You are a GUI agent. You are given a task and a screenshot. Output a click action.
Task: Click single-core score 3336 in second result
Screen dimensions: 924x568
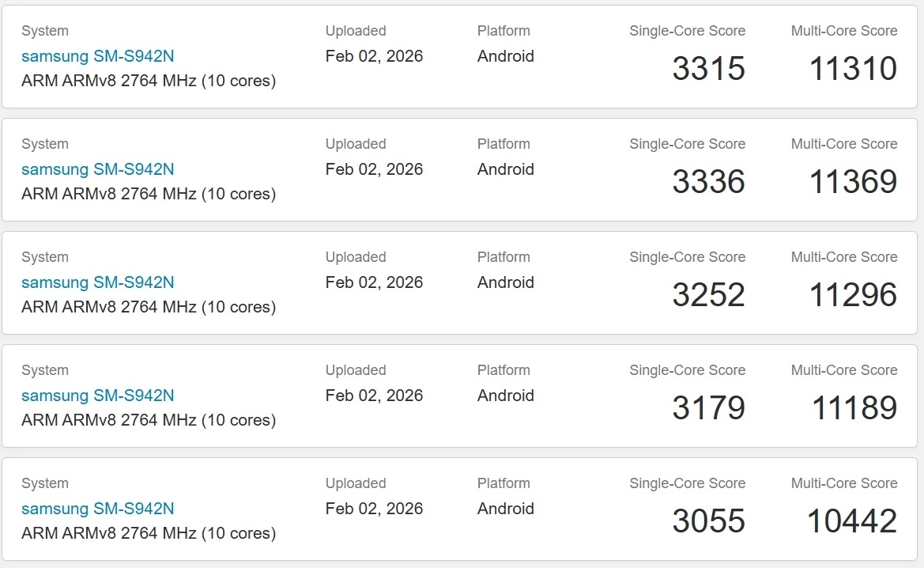[x=708, y=182]
